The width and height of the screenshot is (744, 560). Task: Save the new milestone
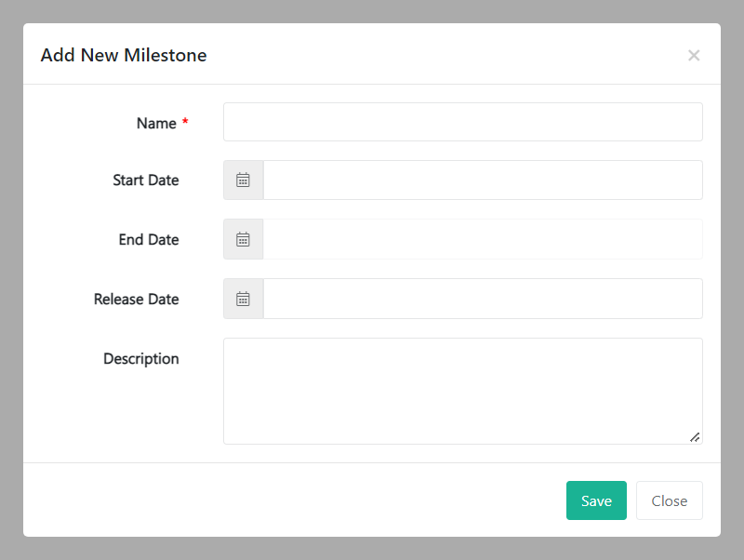point(596,500)
